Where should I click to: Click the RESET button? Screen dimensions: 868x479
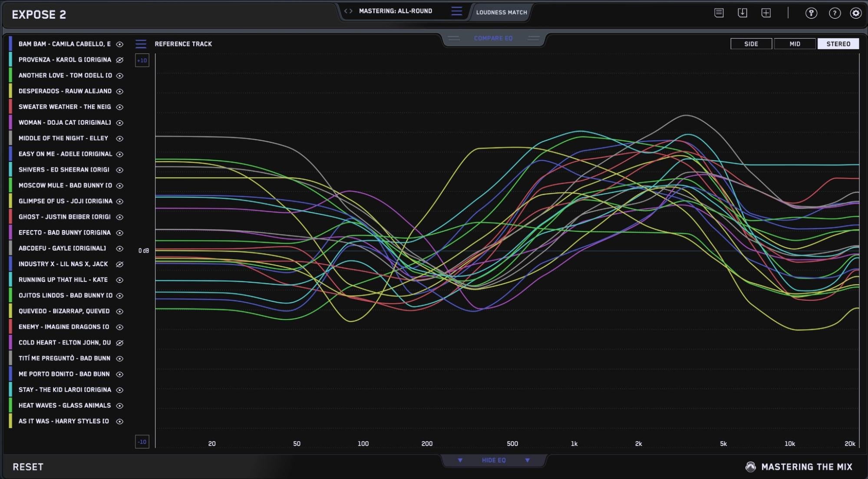[28, 467]
